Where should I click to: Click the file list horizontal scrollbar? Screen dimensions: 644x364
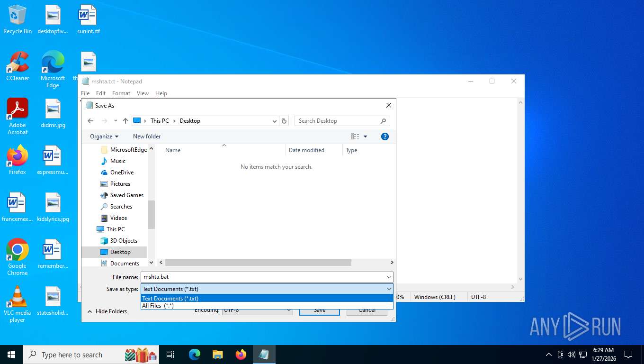coord(258,262)
